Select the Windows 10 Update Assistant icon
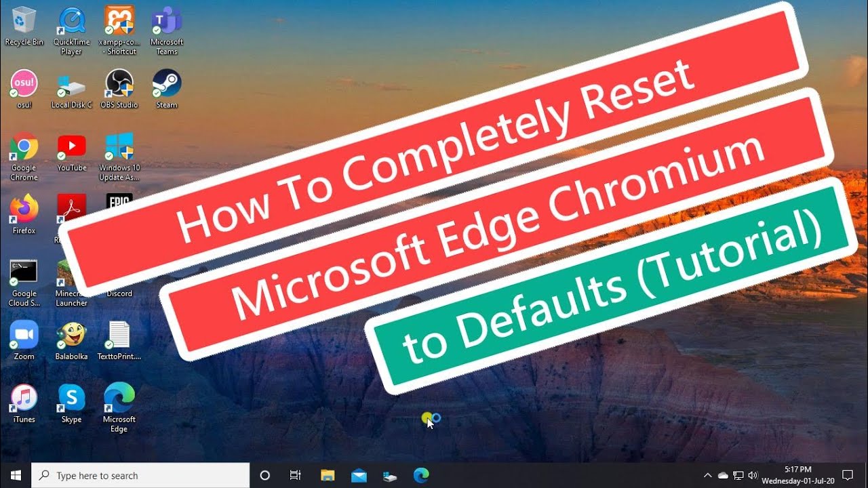The height and width of the screenshot is (488, 868). (119, 157)
